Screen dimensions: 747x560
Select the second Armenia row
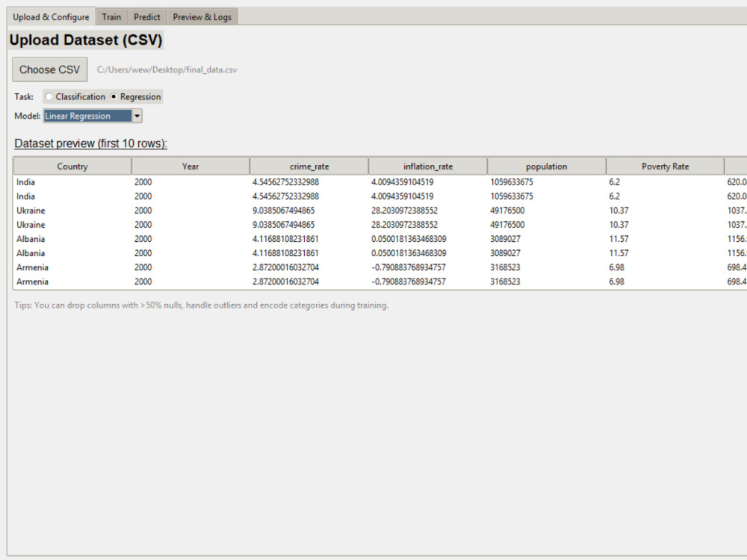[380, 281]
